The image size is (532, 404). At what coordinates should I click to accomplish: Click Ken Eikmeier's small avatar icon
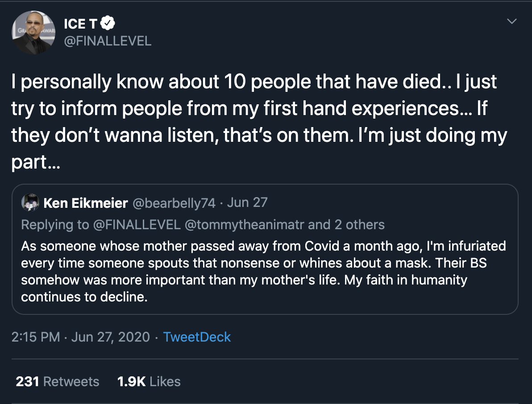[30, 203]
